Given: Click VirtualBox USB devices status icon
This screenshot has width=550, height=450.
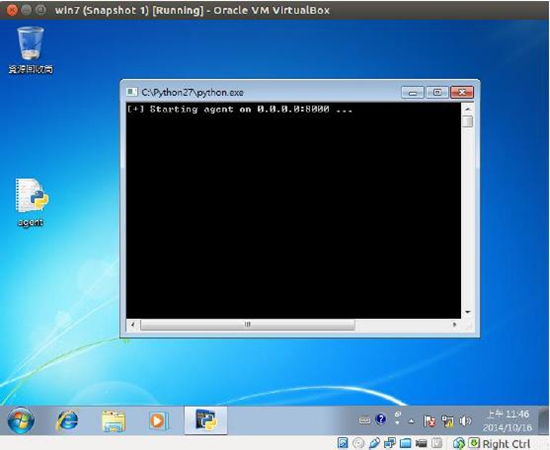Looking at the screenshot, I should coord(374,443).
